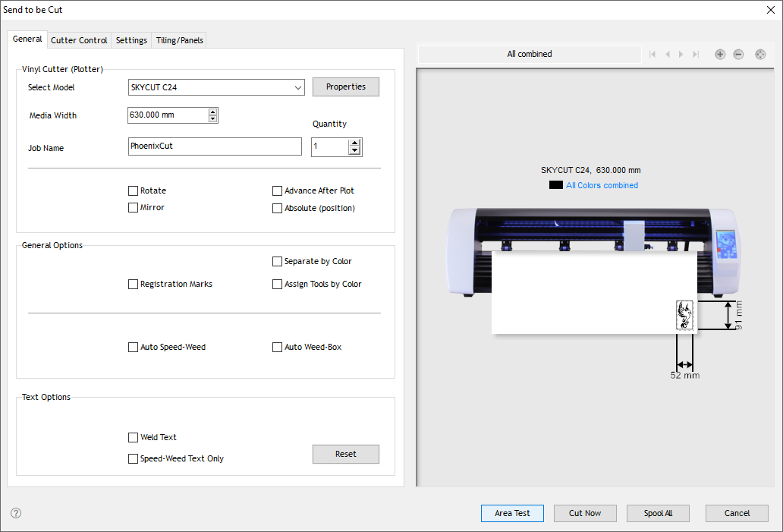Click the Cut Now button
The width and height of the screenshot is (783, 532).
pos(585,513)
